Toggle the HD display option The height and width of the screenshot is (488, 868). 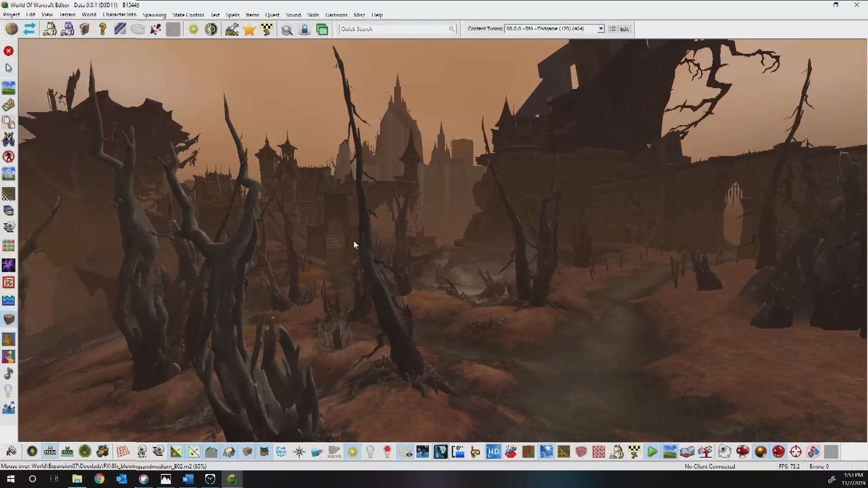click(493, 451)
